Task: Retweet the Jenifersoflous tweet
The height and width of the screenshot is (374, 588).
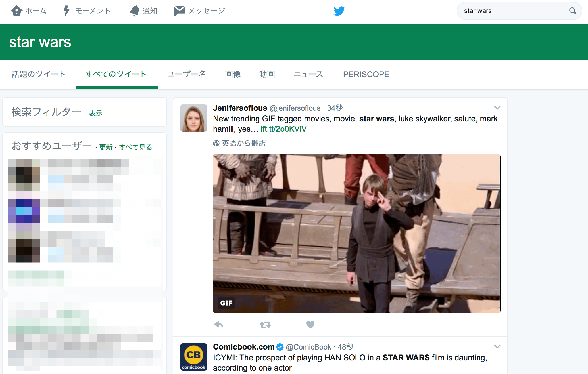Action: pos(265,325)
